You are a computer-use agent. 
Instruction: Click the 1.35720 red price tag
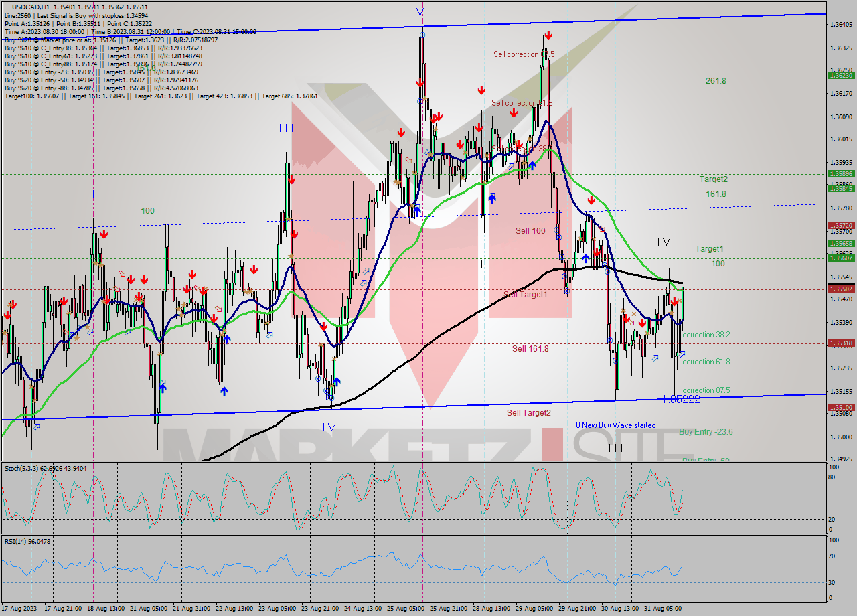click(x=840, y=226)
